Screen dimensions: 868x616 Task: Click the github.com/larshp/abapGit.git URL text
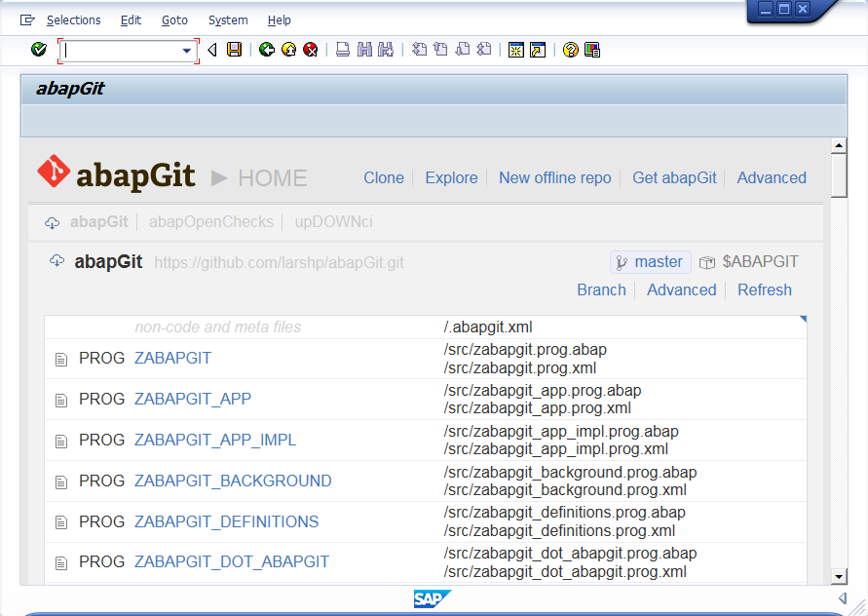[x=279, y=262]
